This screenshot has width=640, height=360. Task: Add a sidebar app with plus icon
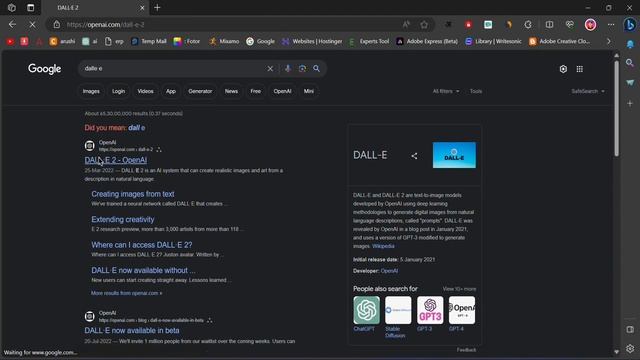(x=630, y=103)
